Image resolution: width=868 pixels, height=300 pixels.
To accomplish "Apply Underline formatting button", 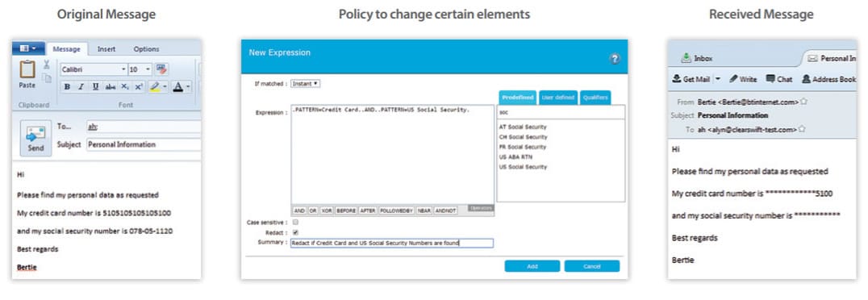I will (96, 87).
